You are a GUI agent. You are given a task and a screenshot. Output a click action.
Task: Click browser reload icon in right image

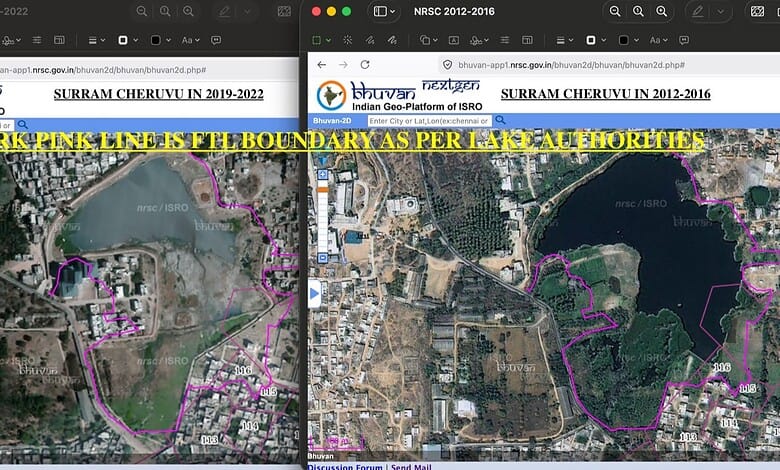pos(365,65)
